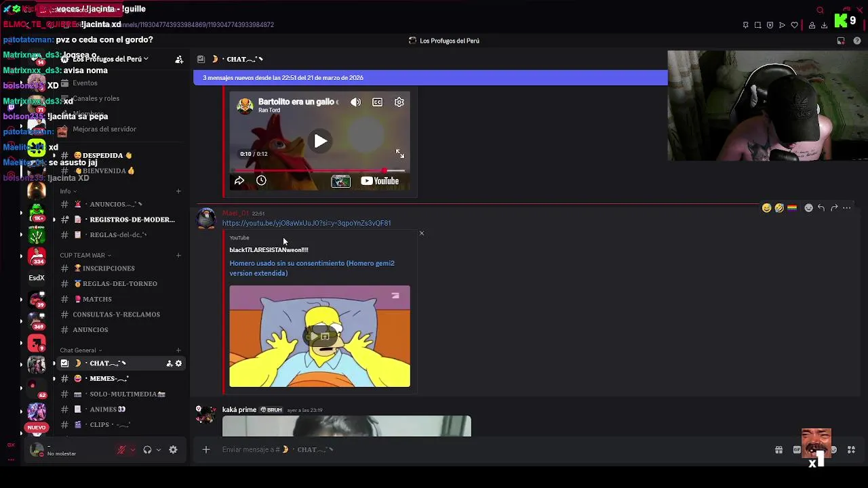868x488 pixels.
Task: Click the red search magnifier icon at the top right
Action: tap(820, 9)
